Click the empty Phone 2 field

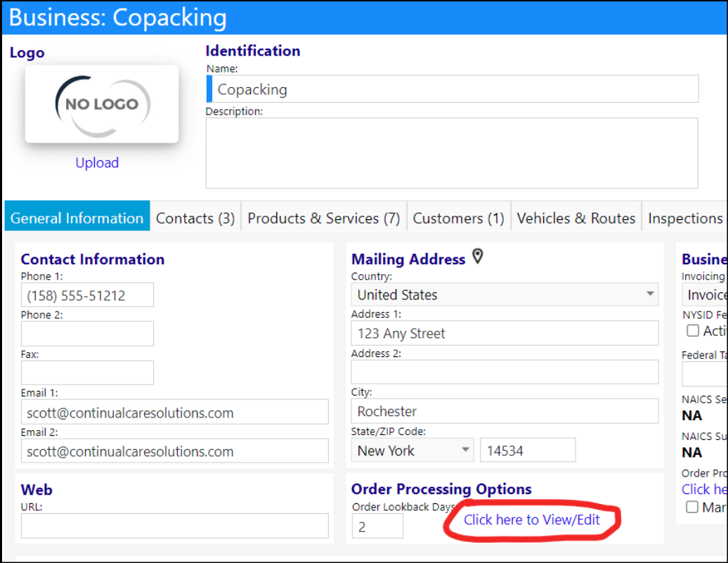87,334
